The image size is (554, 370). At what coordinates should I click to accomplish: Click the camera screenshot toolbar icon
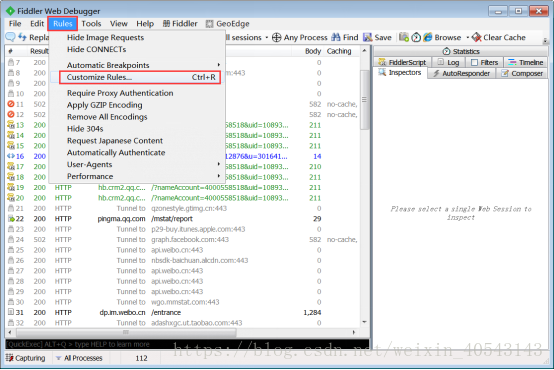click(403, 37)
